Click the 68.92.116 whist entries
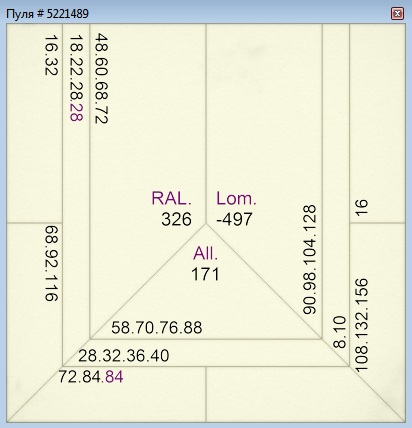Screen dimensions: 412x428 point(51,263)
